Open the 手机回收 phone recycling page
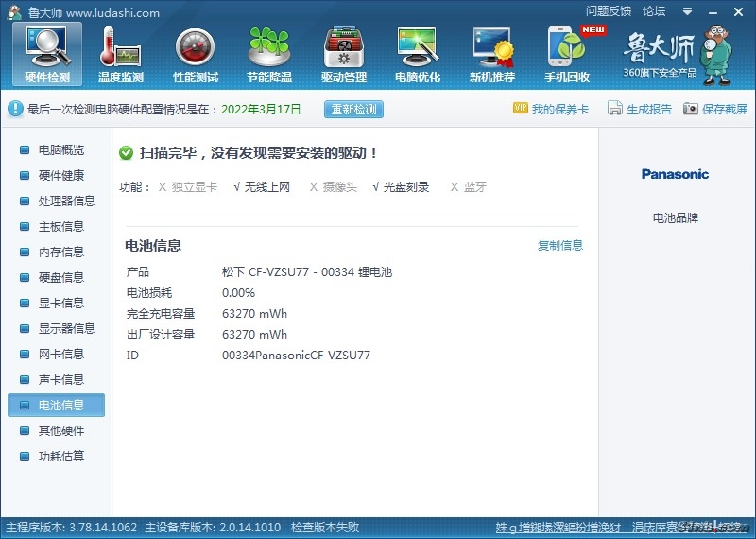Image resolution: width=756 pixels, height=539 pixels. click(x=567, y=55)
